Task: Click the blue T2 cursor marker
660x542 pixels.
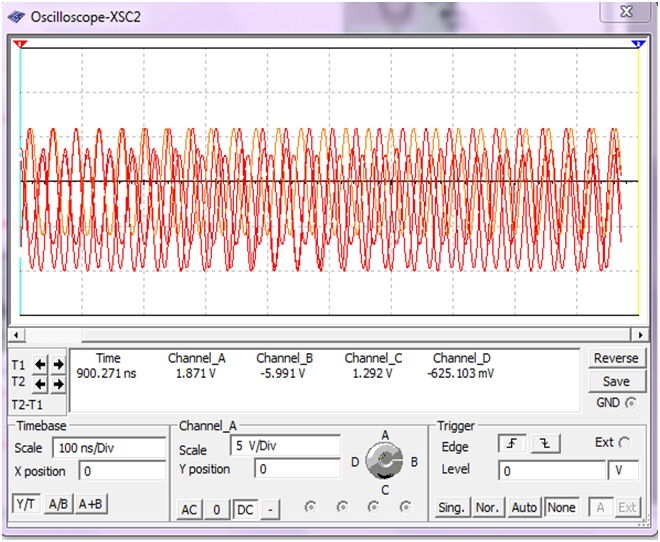Action: pyautogui.click(x=638, y=44)
